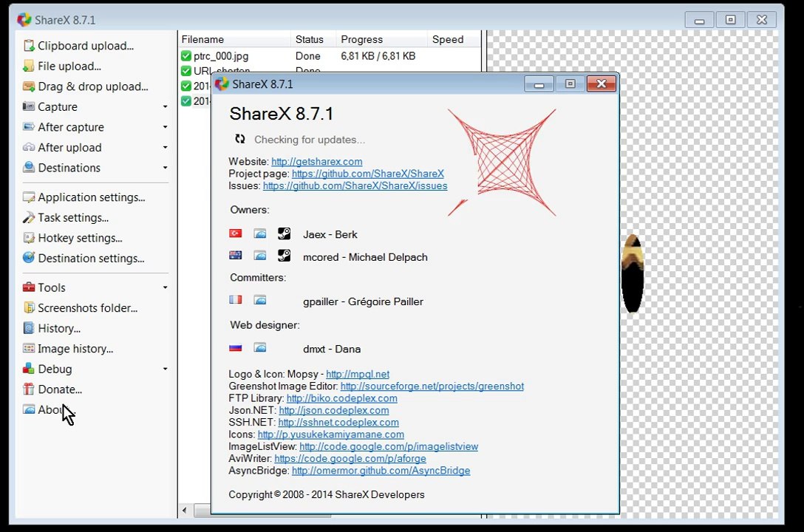This screenshot has width=804, height=532.
Task: Open the p.yusukekamiyamane.com icons link
Action: tap(331, 434)
